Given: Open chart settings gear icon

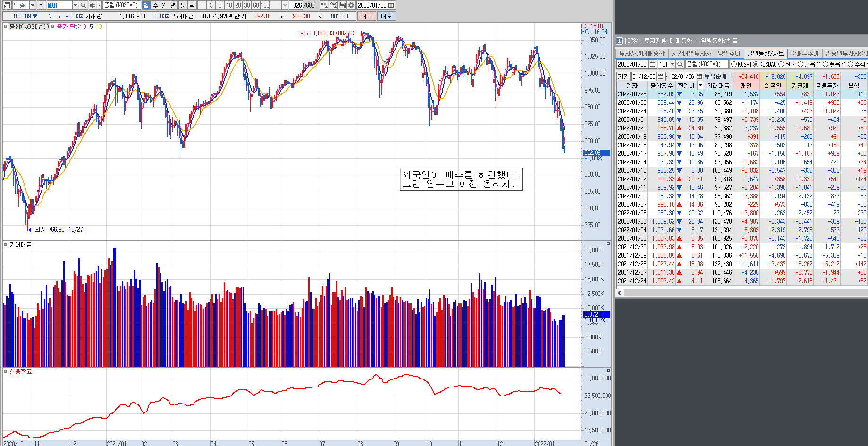Looking at the screenshot, I should (x=351, y=5).
